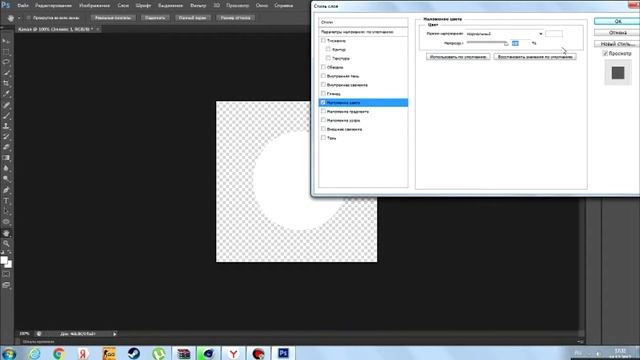Select the Lasso tool
Image resolution: width=640 pixels, height=360 pixels.
[6, 62]
